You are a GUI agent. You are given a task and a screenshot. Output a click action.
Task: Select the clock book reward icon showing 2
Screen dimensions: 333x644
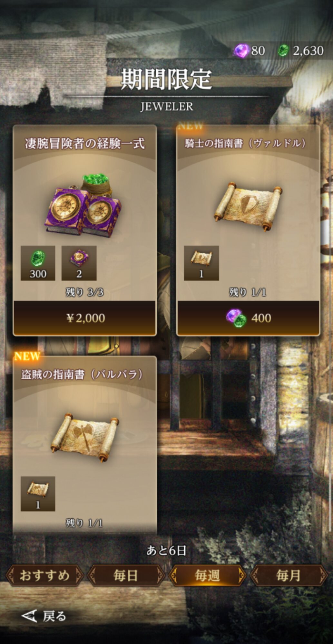[79, 263]
